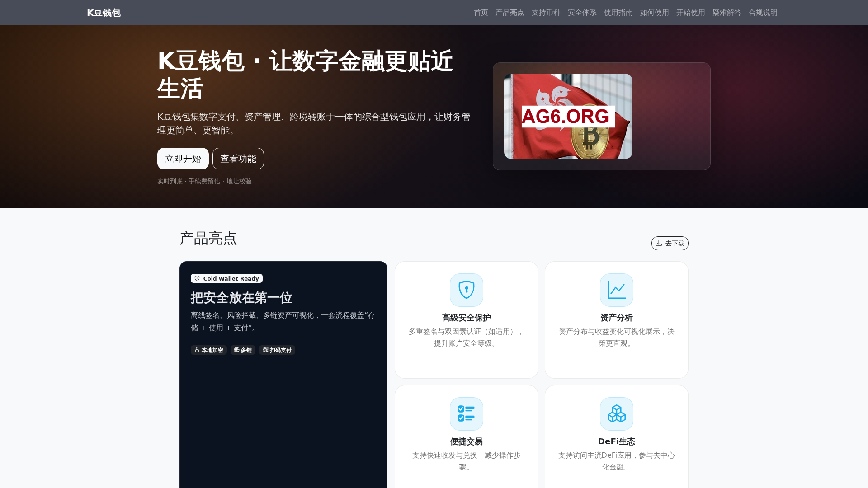The height and width of the screenshot is (488, 868).
Task: Click the Cold Wallet Ready badge
Action: (x=226, y=278)
